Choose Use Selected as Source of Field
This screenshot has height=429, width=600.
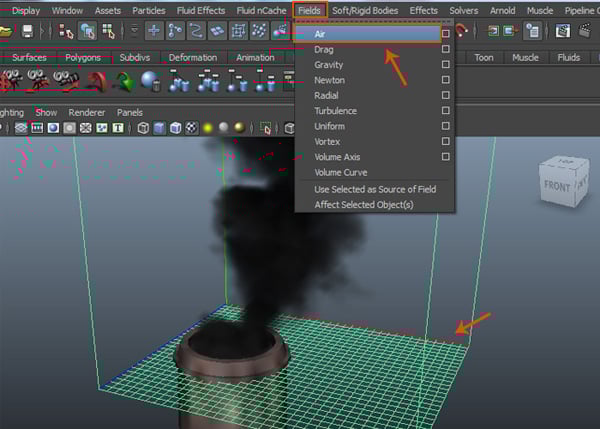(374, 189)
